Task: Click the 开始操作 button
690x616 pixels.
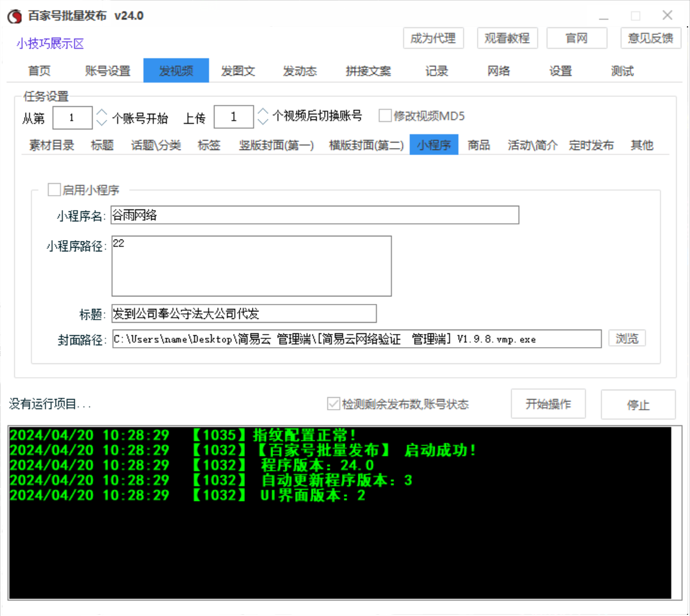Action: click(x=548, y=403)
